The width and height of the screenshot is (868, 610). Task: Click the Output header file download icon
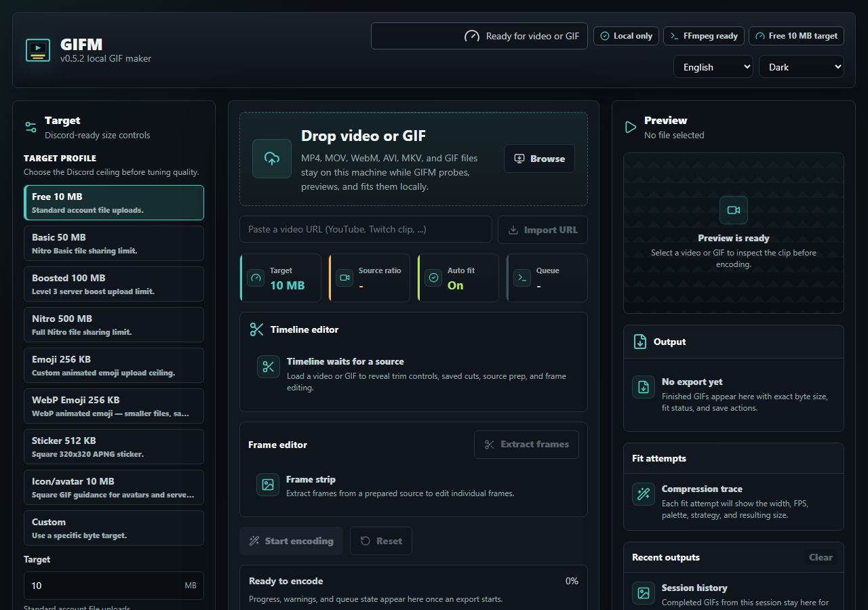[x=639, y=342]
